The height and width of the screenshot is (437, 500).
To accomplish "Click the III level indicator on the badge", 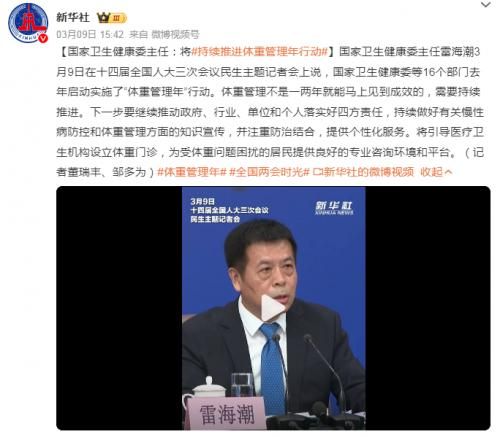I will [117, 18].
